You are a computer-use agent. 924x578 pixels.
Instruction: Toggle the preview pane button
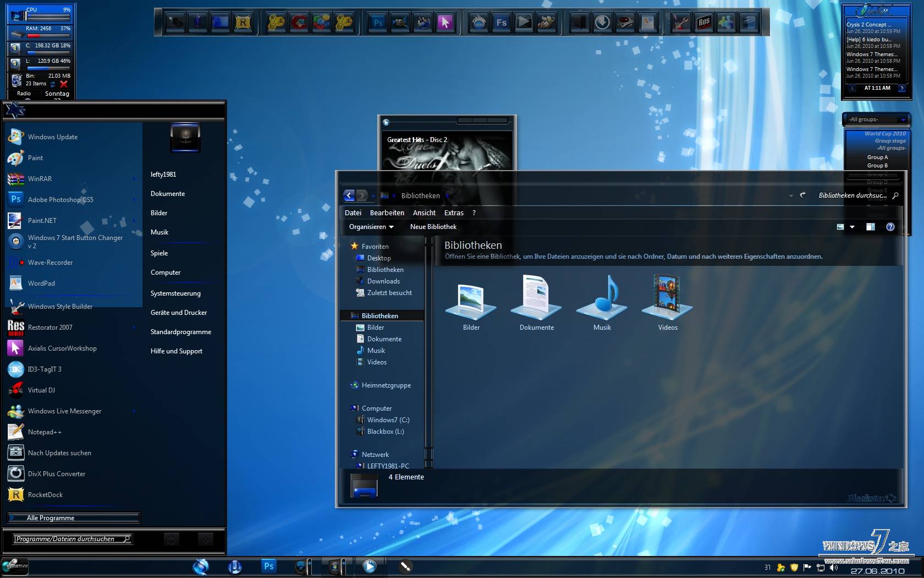click(870, 227)
